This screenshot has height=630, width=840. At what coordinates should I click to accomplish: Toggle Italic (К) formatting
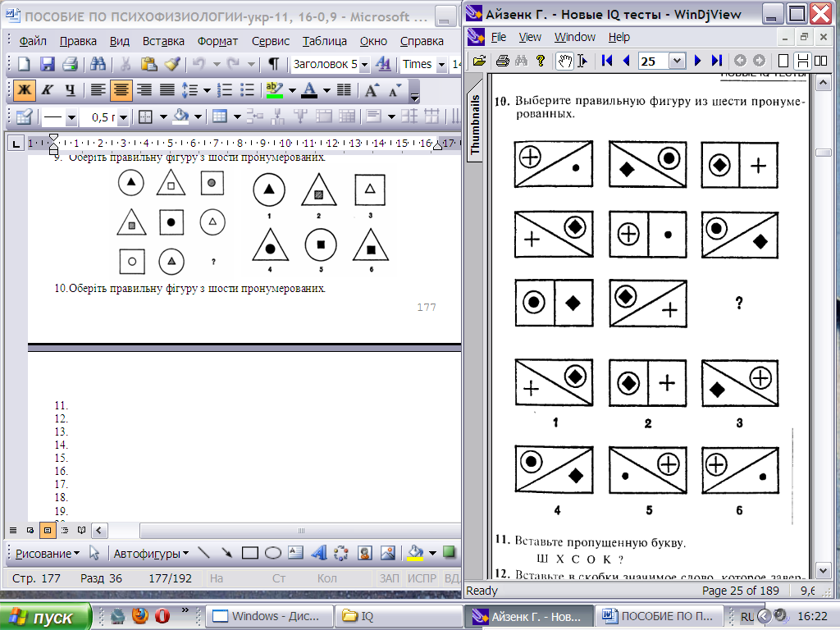point(47,90)
